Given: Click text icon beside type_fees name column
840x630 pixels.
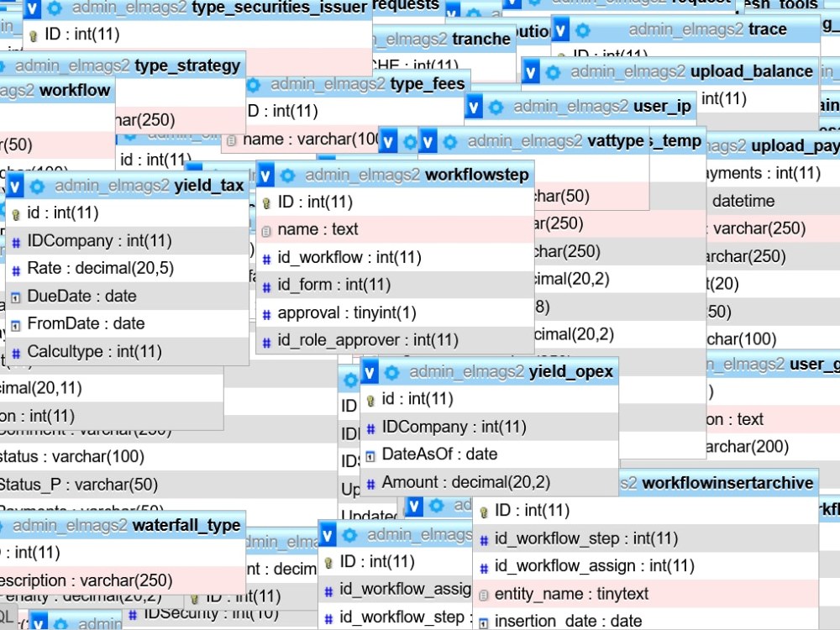Looking at the screenshot, I should click(231, 141).
